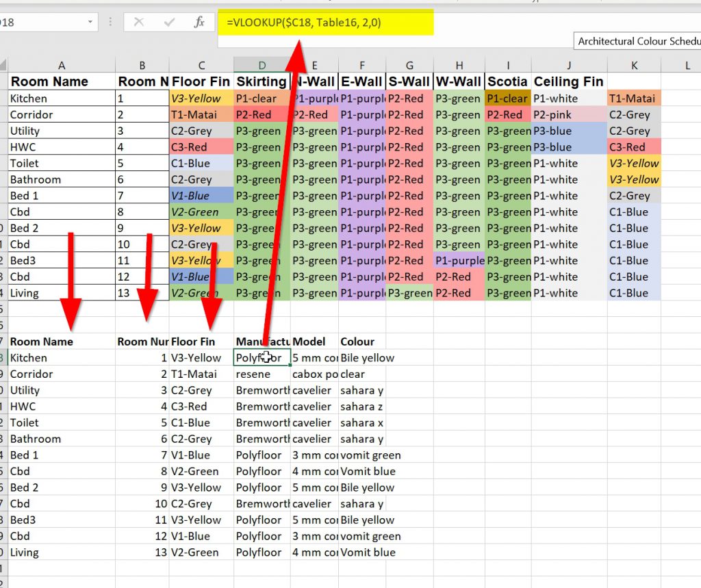The width and height of the screenshot is (701, 588).
Task: Click inside the VLOOKUP formula bar
Action: [x=411, y=23]
